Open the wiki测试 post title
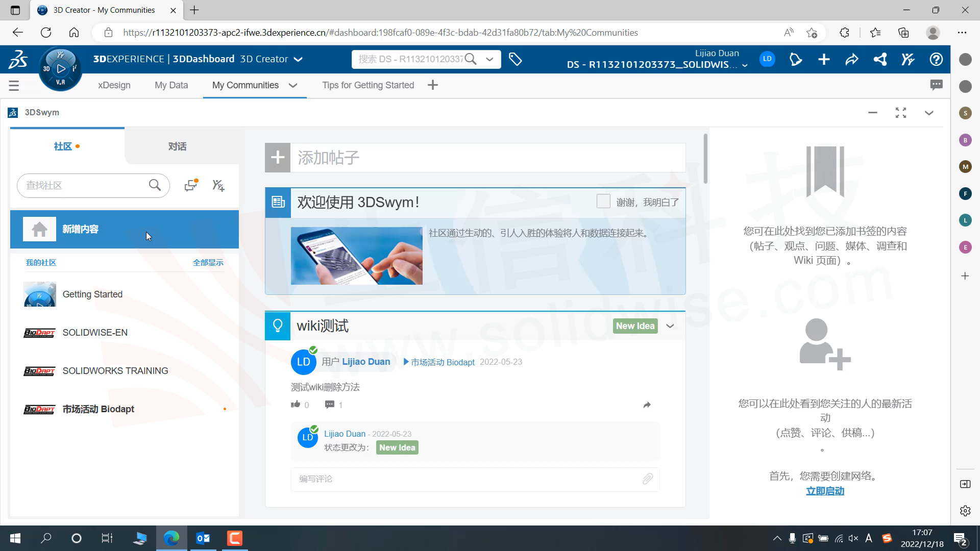Screen dimensions: 980x551 [323, 326]
